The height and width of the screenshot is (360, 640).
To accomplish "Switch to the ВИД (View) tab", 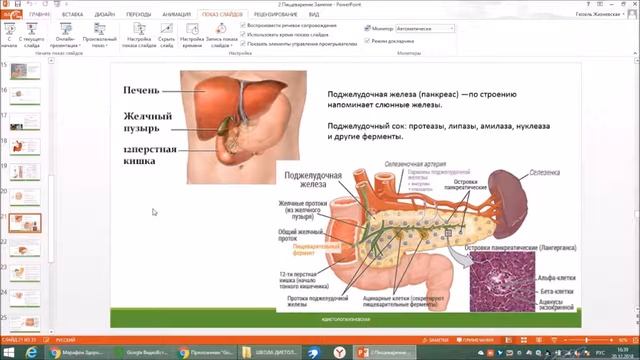I will coord(314,14).
